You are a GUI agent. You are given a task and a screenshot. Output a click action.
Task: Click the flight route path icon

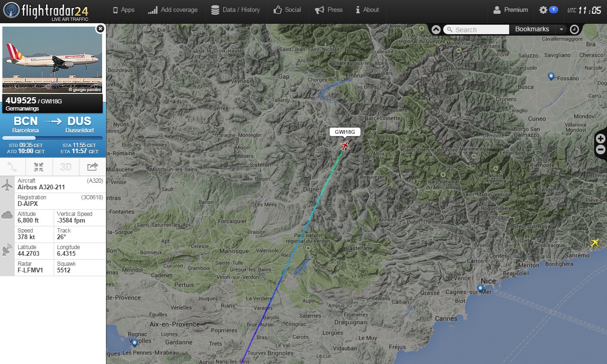click(x=13, y=167)
